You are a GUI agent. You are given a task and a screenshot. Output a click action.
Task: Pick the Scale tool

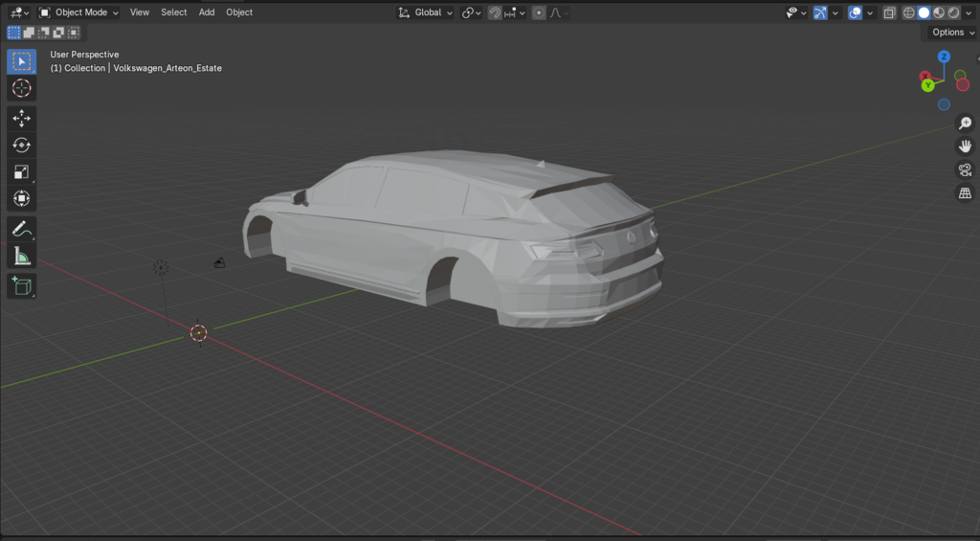[21, 172]
